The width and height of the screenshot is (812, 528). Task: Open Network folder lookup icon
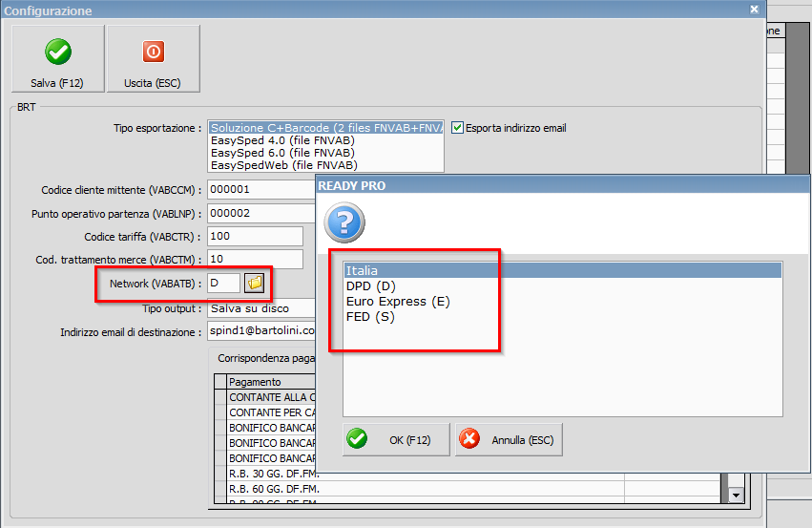(255, 283)
